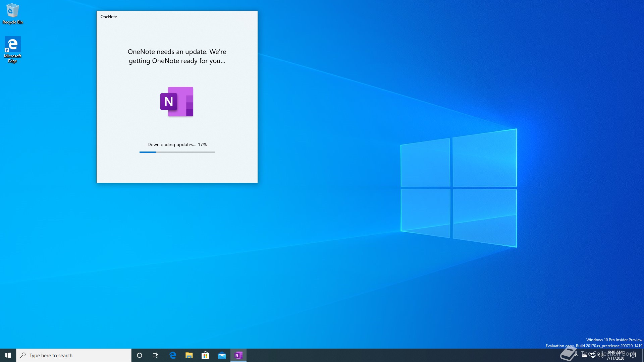Screen dimensions: 644x362
Task: Select the Microsoft Edge desktop shortcut
Action: tap(12, 50)
